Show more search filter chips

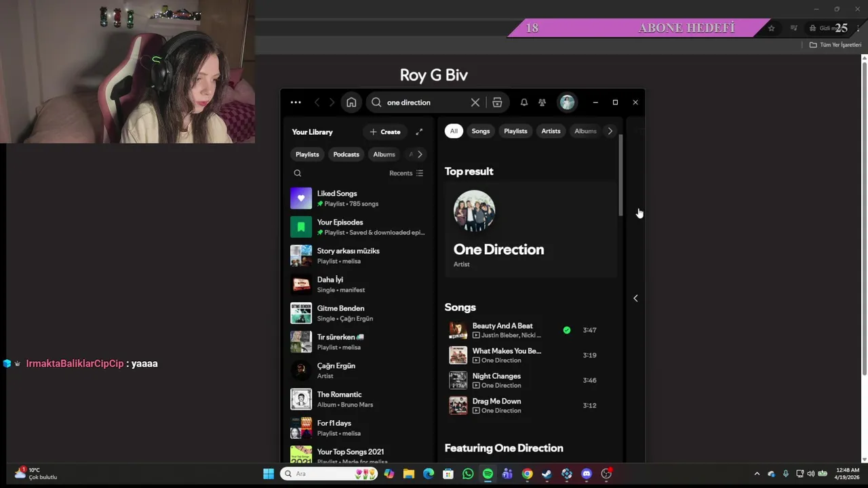pos(610,131)
